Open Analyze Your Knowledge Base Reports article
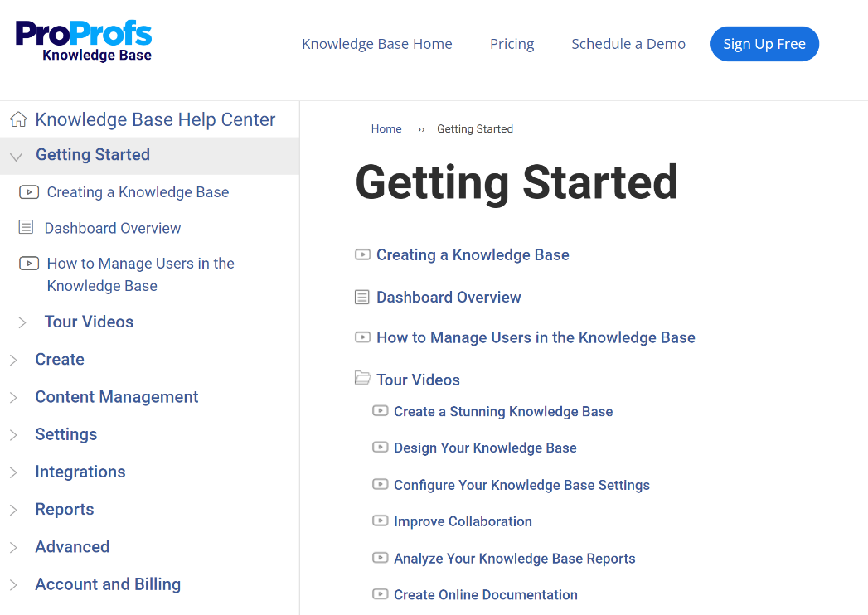Image resolution: width=868 pixels, height=615 pixels. tap(514, 558)
